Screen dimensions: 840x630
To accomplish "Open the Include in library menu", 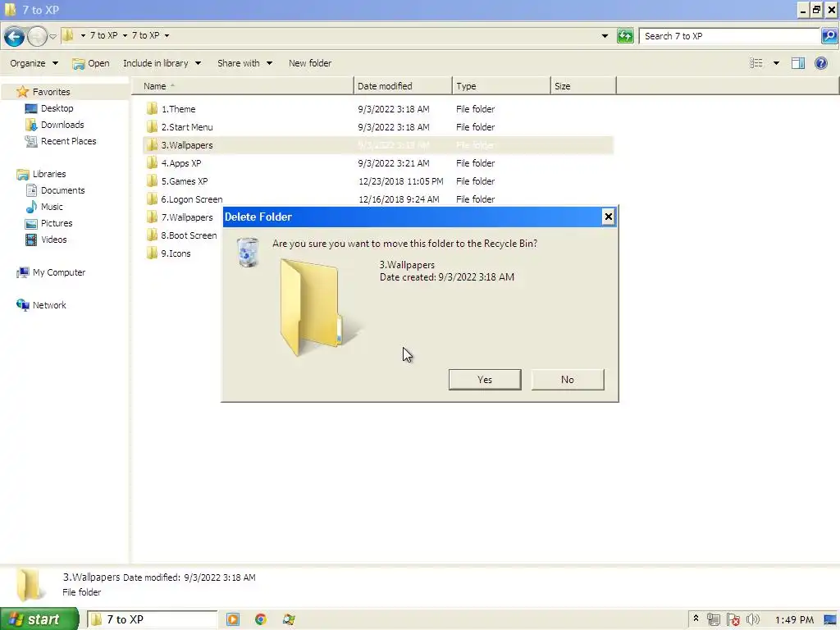I will (162, 63).
